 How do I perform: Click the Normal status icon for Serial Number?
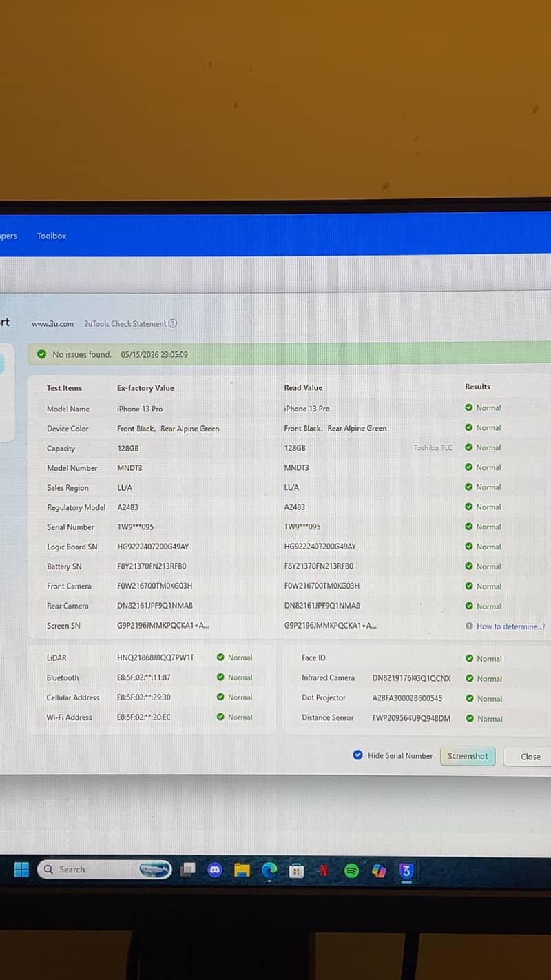click(469, 527)
